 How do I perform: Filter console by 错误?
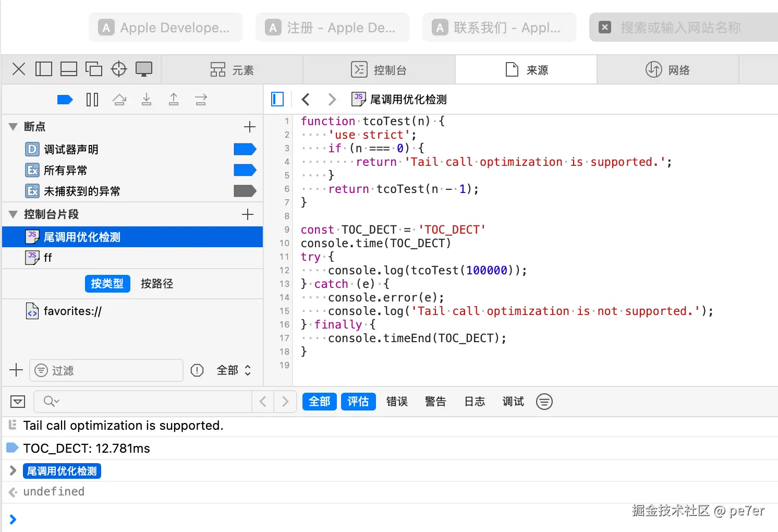point(397,402)
